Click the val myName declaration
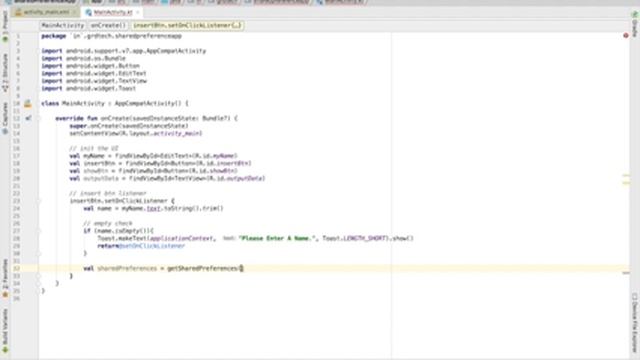This screenshot has height=360, width=640. click(153, 156)
